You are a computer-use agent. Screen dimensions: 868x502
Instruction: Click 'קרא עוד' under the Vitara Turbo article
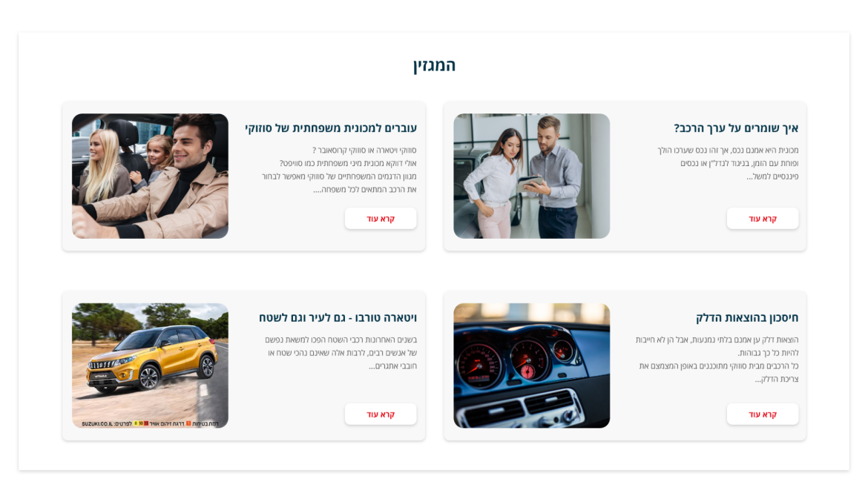(x=381, y=414)
